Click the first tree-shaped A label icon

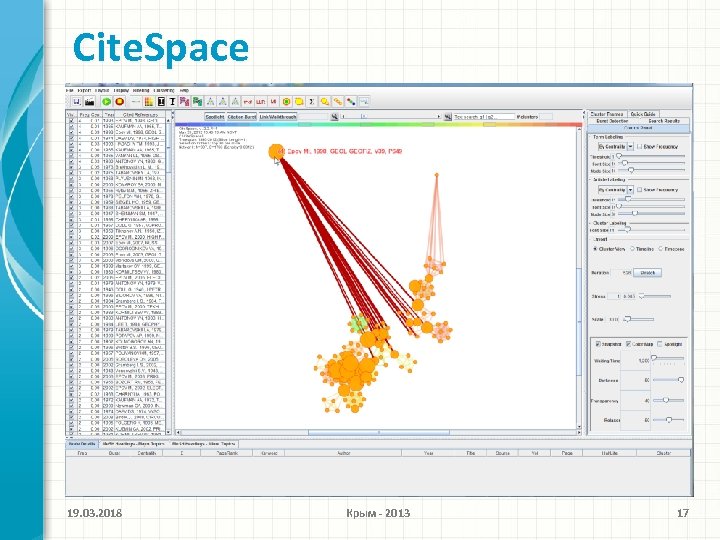point(210,101)
